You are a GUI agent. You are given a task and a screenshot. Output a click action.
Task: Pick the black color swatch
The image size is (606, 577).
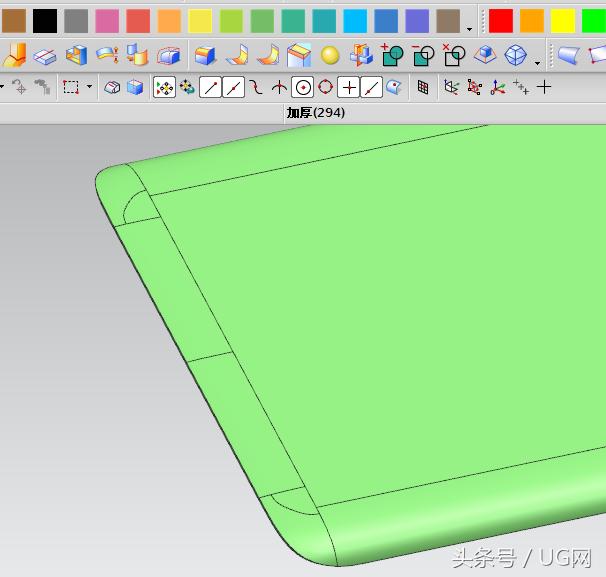coord(45,20)
